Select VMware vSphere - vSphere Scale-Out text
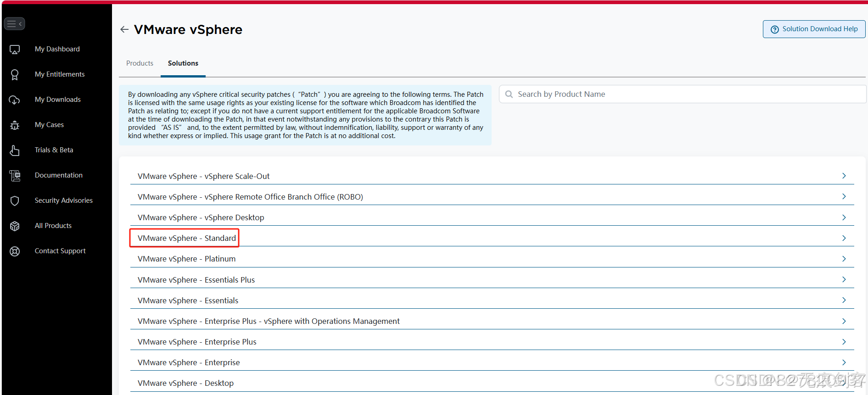 coord(203,176)
